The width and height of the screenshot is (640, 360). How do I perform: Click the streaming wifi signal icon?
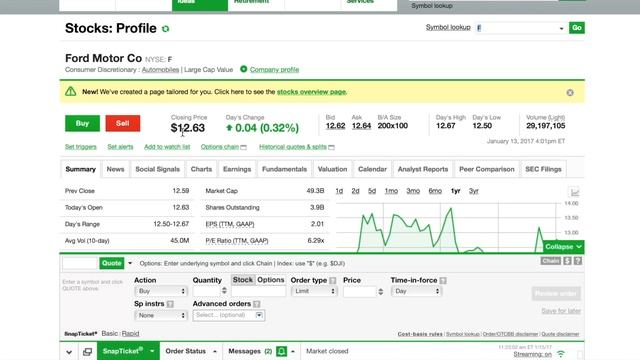pyautogui.click(x=561, y=354)
